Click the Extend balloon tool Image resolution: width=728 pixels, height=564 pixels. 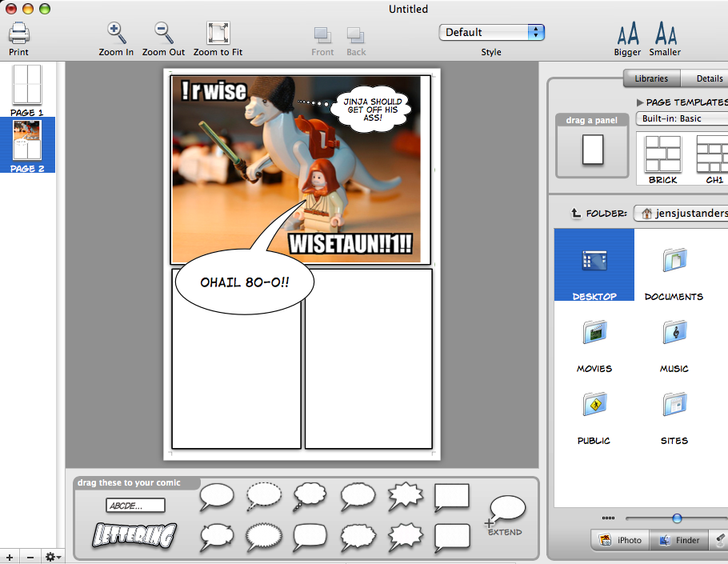click(x=505, y=515)
